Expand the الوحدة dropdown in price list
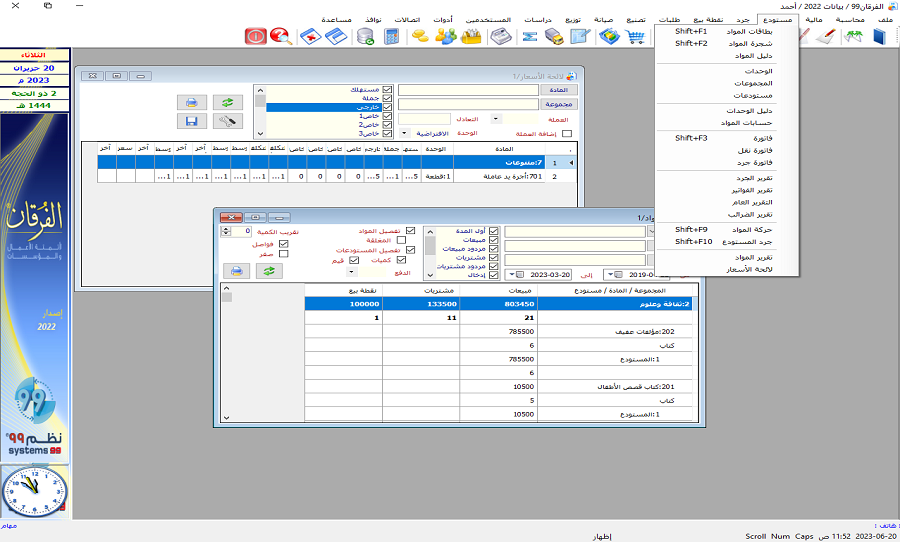Viewport: 900px width, 542px height. point(404,133)
